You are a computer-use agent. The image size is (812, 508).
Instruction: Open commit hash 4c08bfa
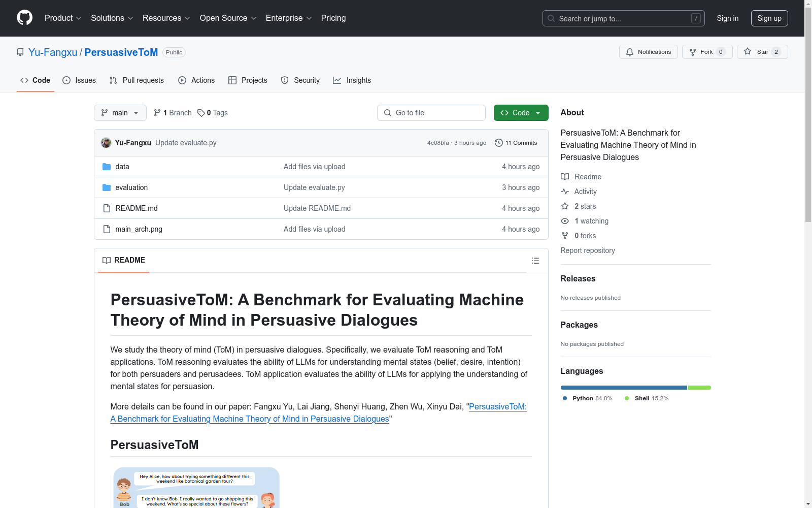438,143
